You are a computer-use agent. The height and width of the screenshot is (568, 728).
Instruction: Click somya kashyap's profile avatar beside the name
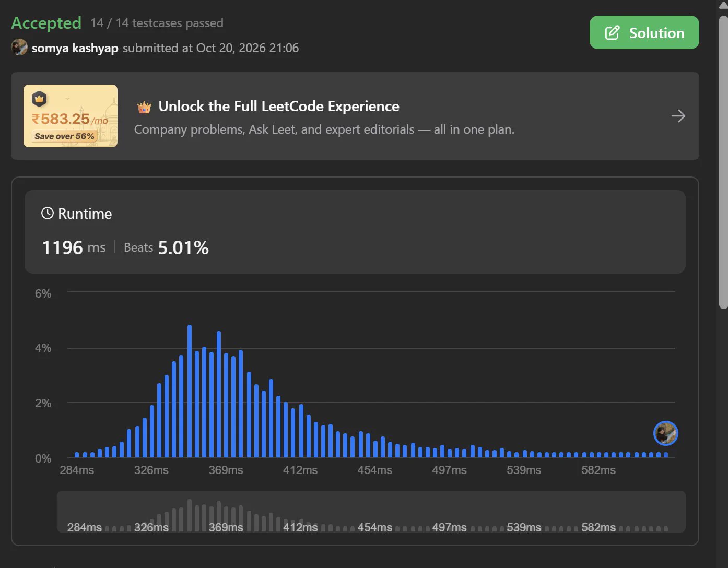click(19, 48)
